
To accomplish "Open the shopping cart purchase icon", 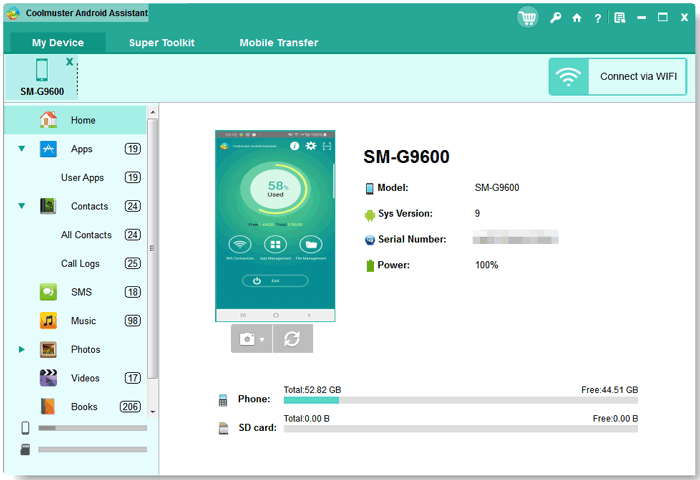I will pyautogui.click(x=528, y=17).
